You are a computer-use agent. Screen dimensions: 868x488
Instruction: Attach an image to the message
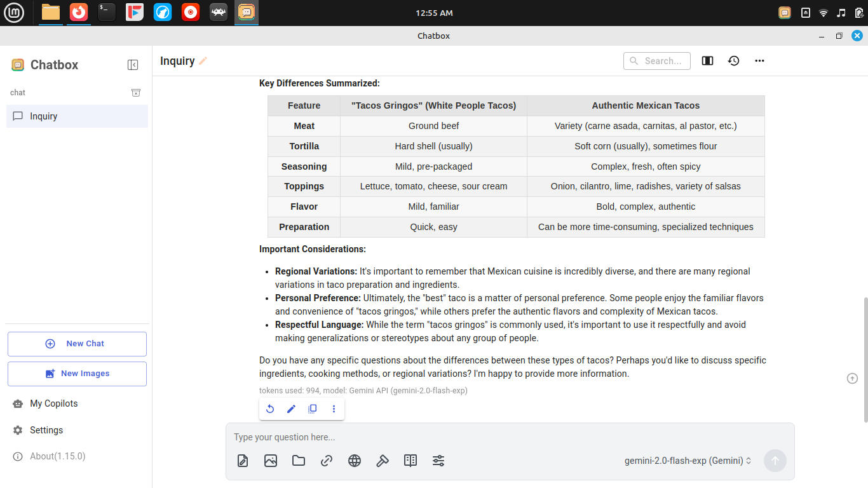click(271, 461)
